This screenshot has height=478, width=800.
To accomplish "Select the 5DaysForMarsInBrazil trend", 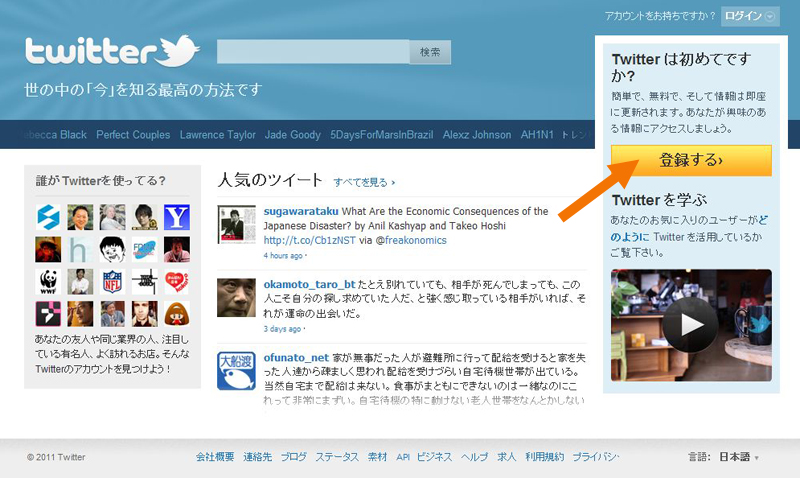I will 382,135.
